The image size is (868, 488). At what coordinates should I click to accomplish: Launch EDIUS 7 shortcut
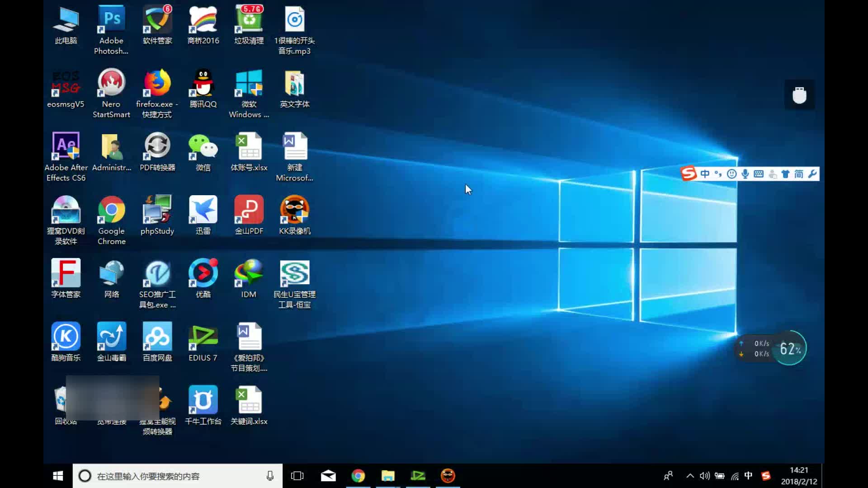coord(203,343)
